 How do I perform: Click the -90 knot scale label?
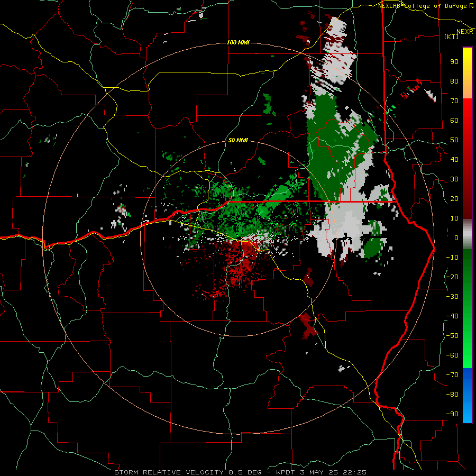tap(452, 414)
